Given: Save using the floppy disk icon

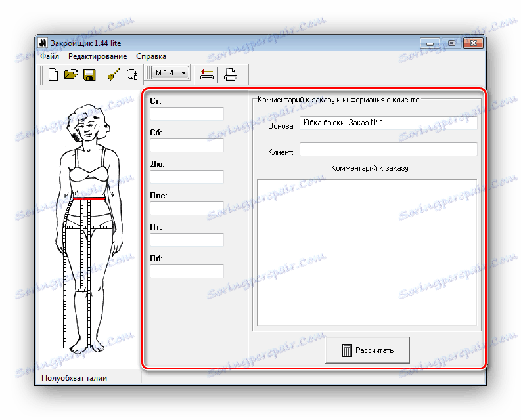Looking at the screenshot, I should coord(89,75).
